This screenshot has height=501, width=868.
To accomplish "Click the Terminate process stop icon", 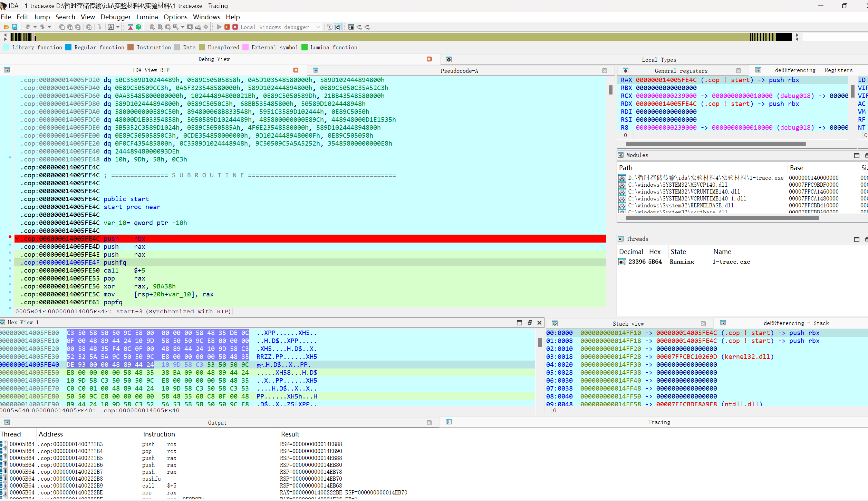I will tap(235, 27).
